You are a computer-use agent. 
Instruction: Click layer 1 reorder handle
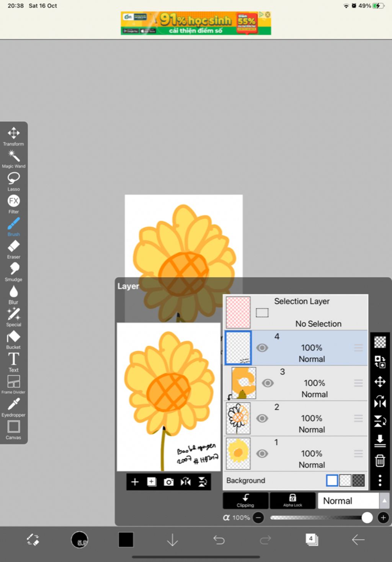(358, 454)
